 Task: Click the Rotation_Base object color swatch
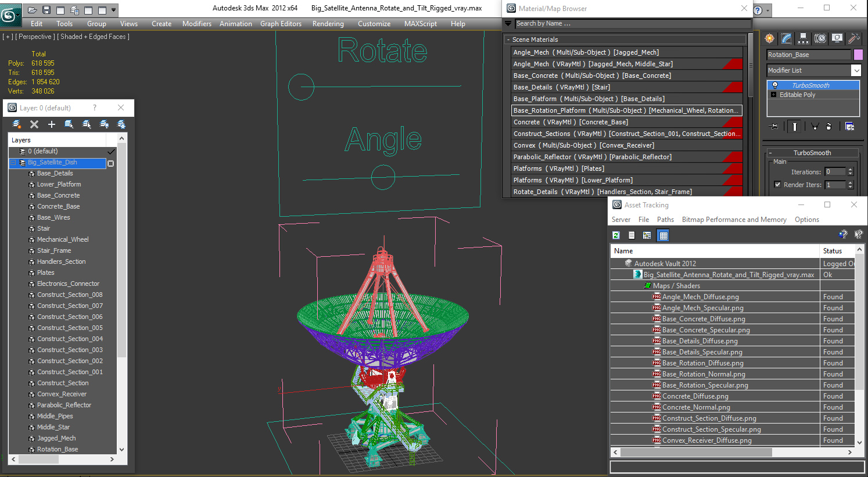click(x=858, y=55)
